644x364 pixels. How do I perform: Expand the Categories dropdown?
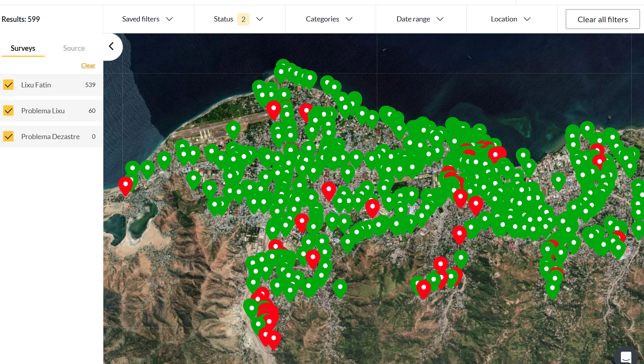point(329,19)
